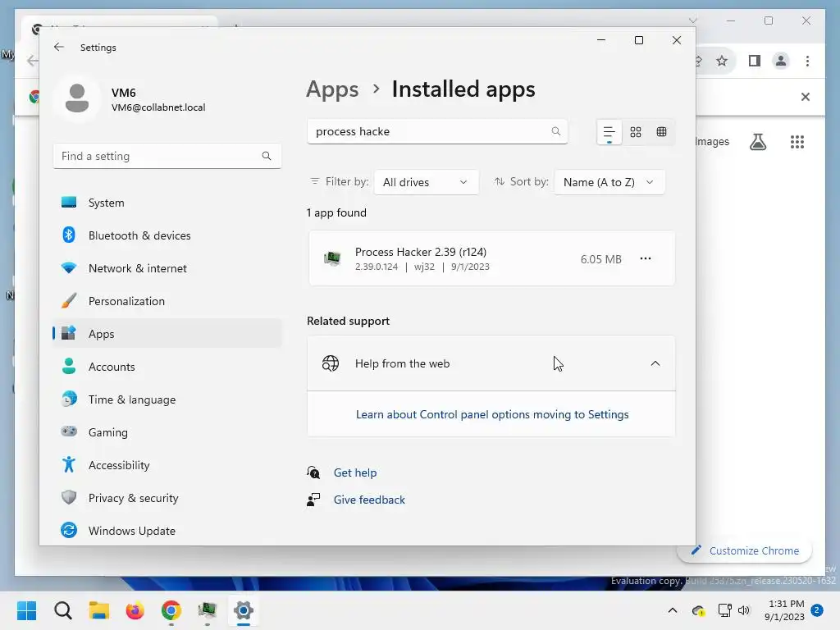
Task: Open Google apps grid in Chrome window
Action: 797,142
